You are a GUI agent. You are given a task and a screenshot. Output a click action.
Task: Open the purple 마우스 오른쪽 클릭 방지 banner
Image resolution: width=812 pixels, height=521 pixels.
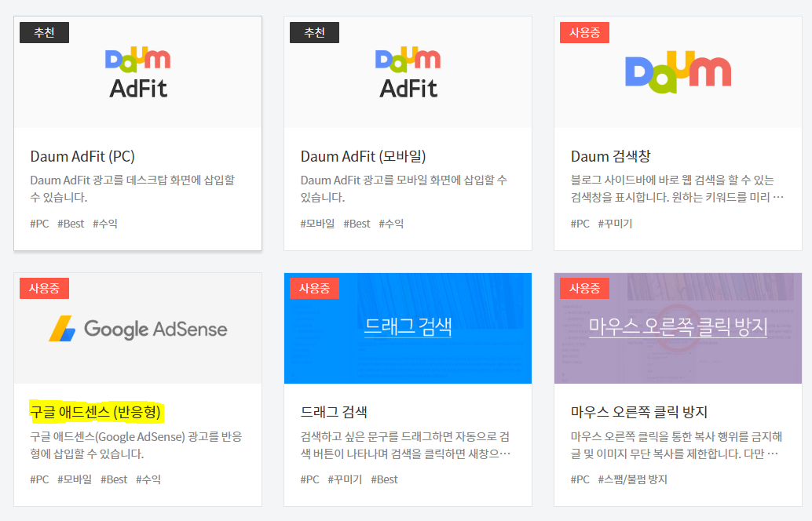[678, 328]
